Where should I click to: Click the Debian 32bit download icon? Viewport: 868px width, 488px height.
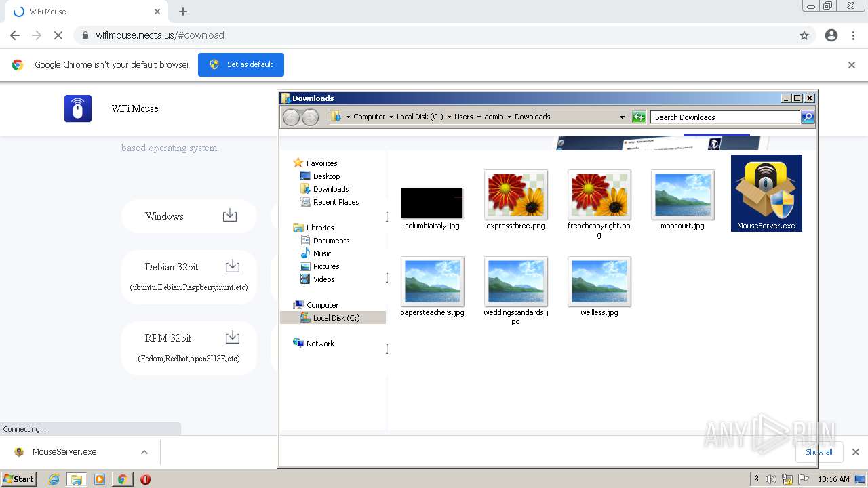pos(232,266)
